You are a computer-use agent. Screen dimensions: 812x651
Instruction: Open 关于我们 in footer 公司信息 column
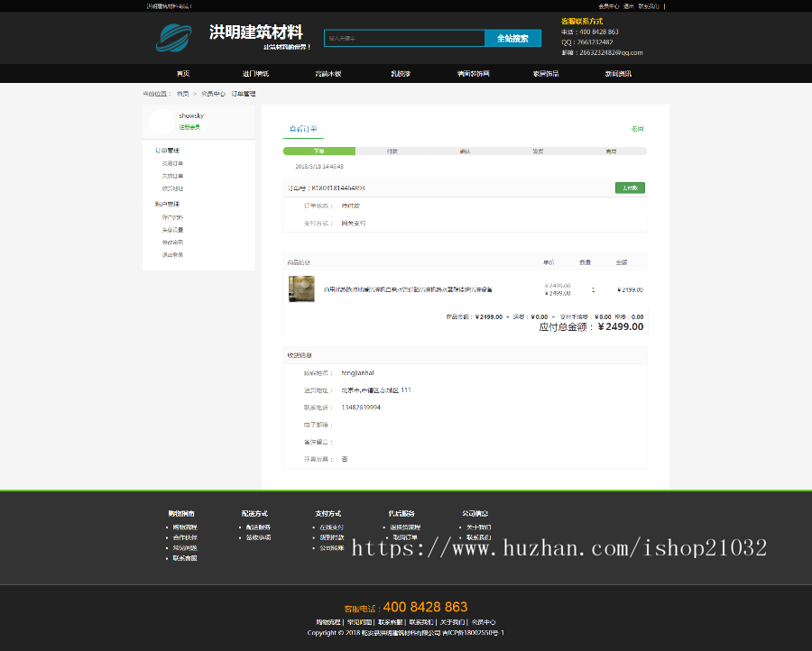point(479,527)
